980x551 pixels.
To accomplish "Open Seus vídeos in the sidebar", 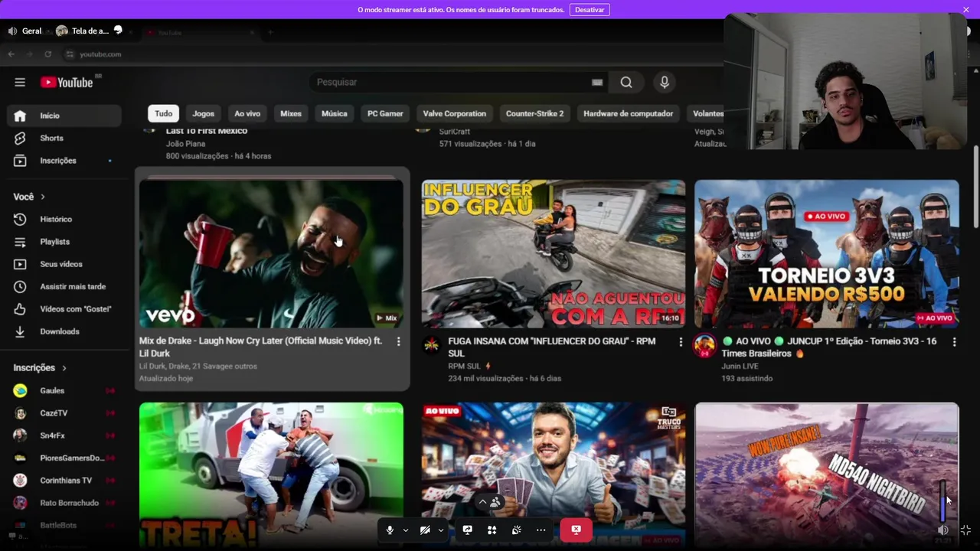I will [x=64, y=264].
